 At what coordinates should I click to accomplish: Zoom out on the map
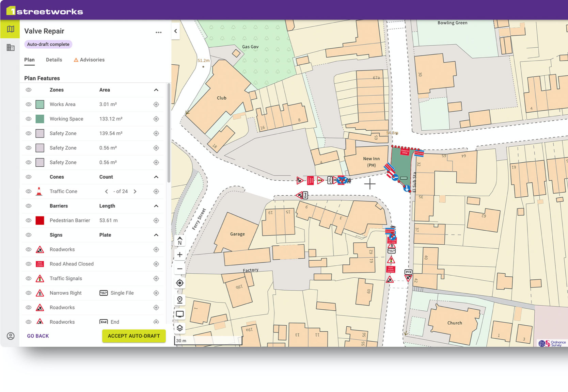click(x=180, y=269)
